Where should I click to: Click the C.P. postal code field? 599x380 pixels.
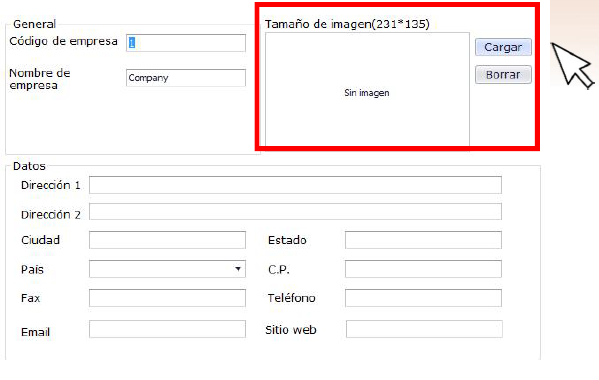(423, 269)
